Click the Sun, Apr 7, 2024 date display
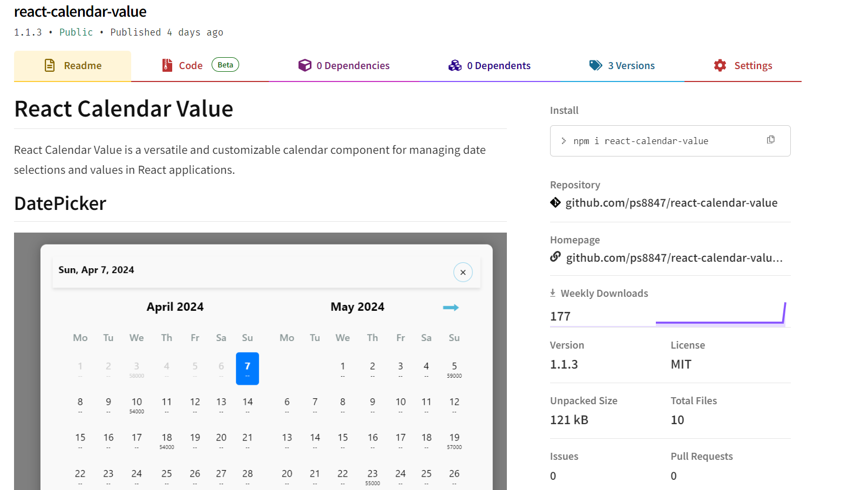Screen dimensions: 868x490 pyautogui.click(x=96, y=270)
